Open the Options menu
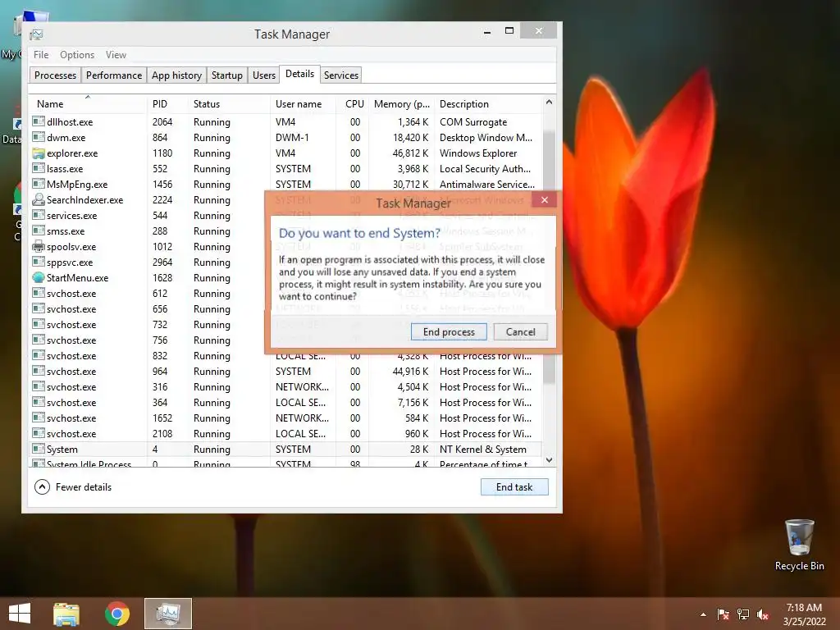Image resolution: width=840 pixels, height=630 pixels. (77, 55)
